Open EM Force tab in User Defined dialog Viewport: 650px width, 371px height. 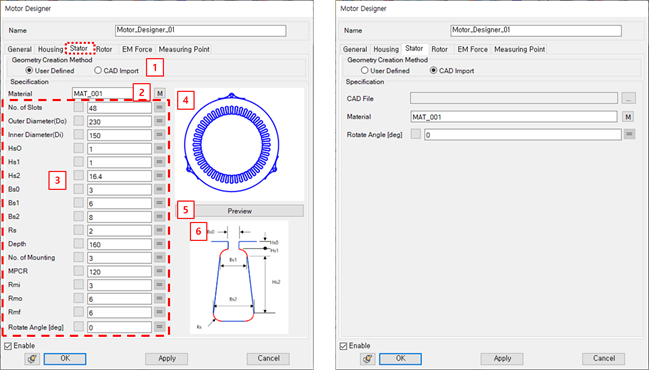point(137,49)
